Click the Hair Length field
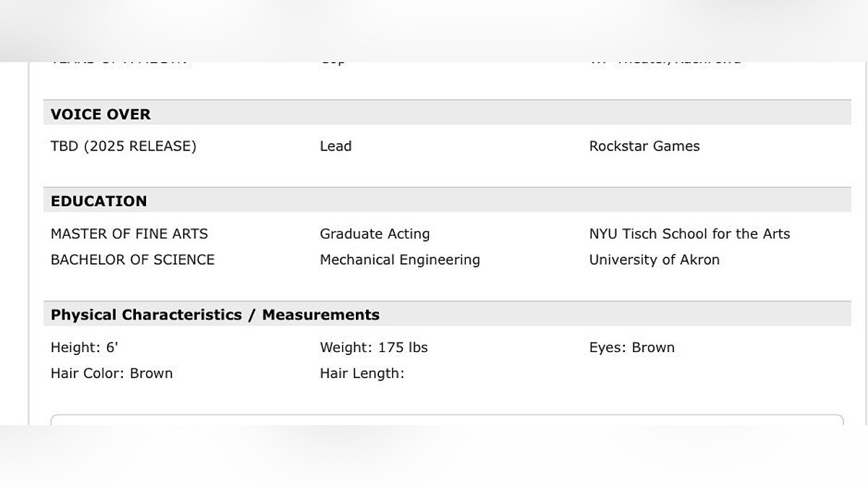 tap(362, 374)
